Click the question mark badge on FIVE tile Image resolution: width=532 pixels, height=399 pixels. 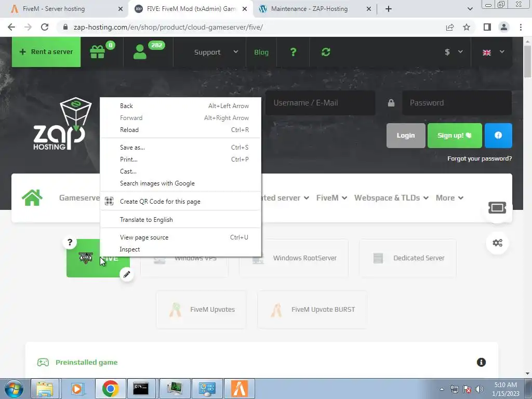[70, 242]
